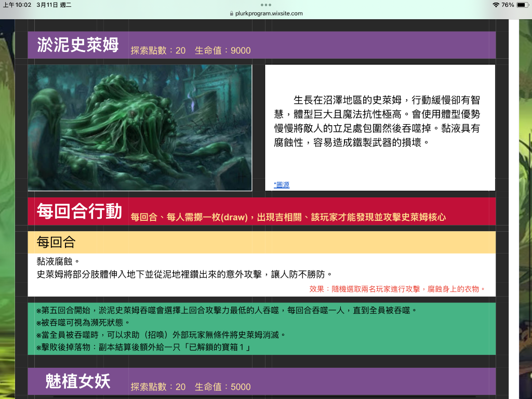Tap the 魅植女妖 monster title

(78, 381)
